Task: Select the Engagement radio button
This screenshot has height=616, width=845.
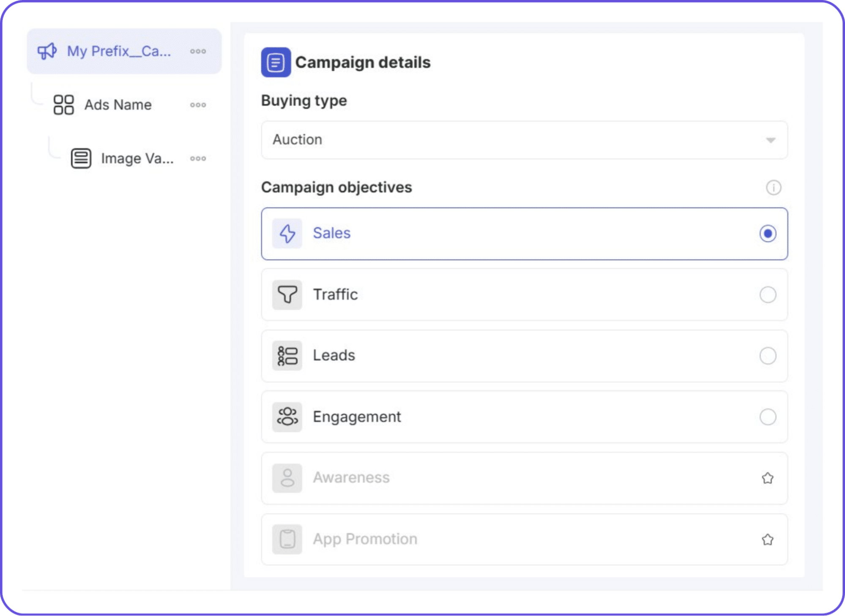Action: 768,417
